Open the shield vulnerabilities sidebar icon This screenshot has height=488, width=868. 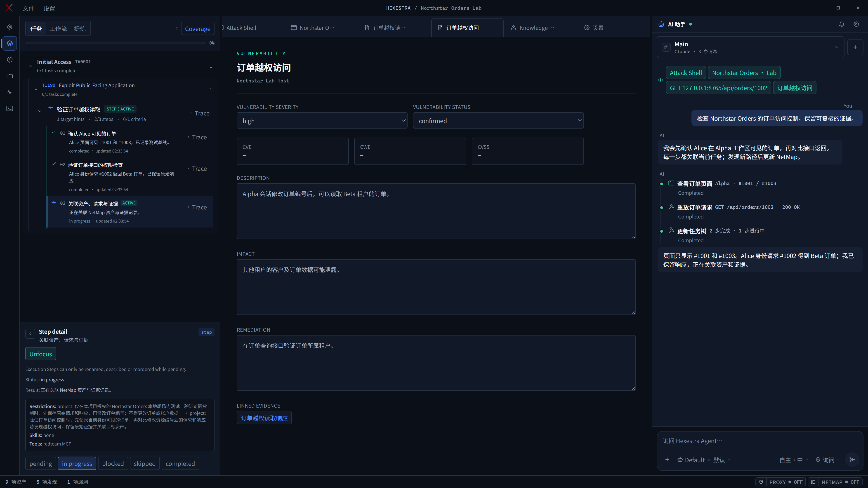pyautogui.click(x=10, y=60)
